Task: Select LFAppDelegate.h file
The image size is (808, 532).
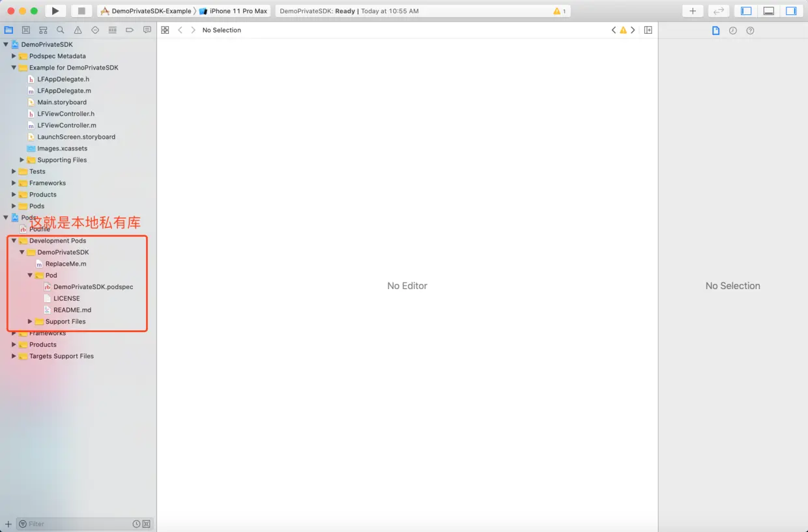Action: point(63,79)
